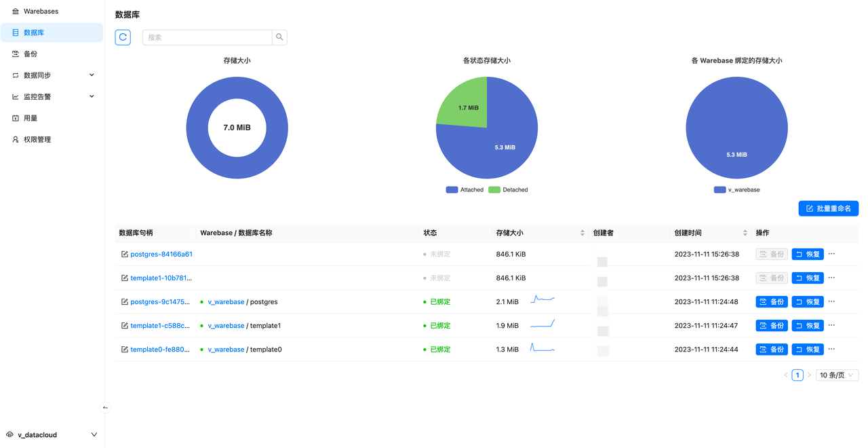Click 备份 button for template0-fe880 row

tap(772, 350)
